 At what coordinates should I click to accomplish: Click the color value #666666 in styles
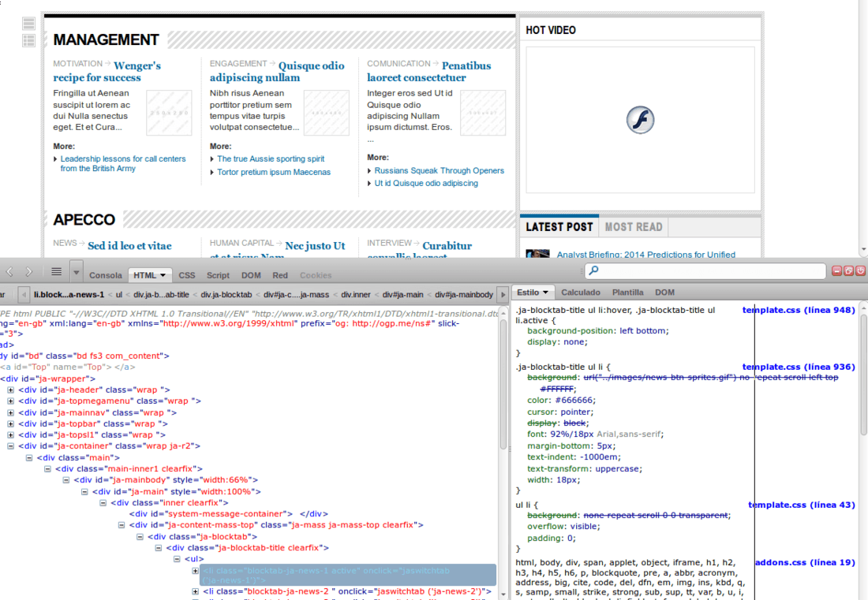[575, 400]
